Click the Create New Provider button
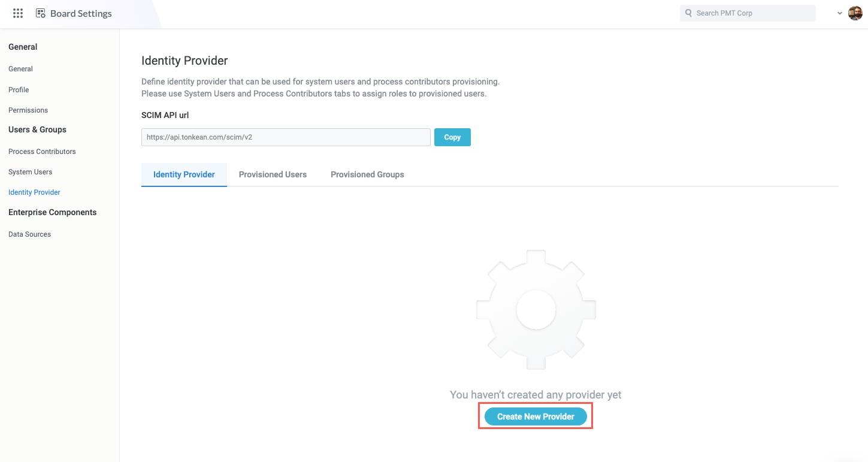 point(535,416)
